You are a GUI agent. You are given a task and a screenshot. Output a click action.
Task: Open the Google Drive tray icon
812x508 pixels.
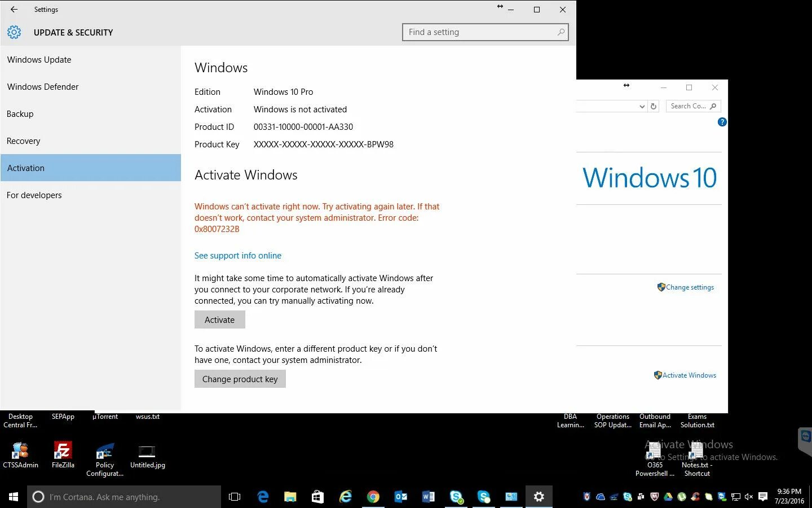click(668, 497)
